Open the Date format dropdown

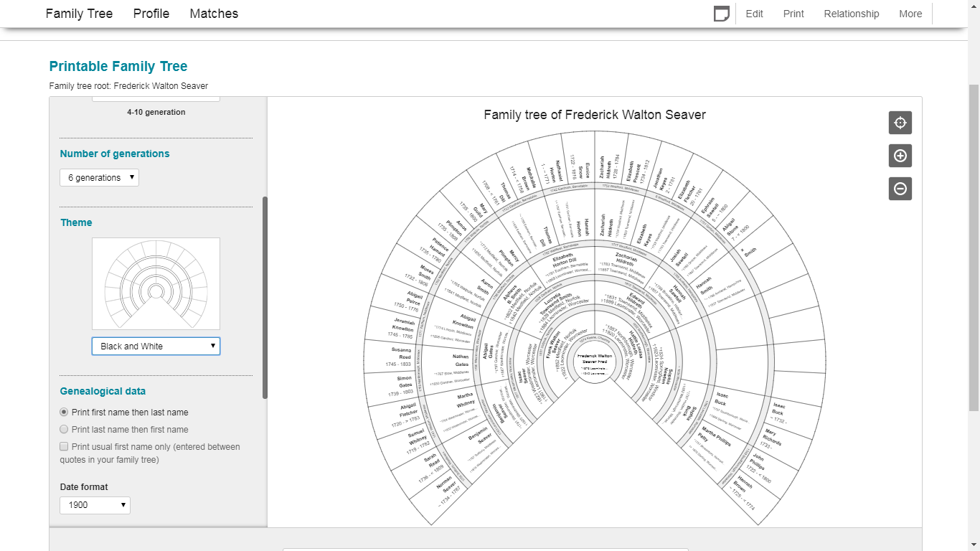(x=95, y=505)
